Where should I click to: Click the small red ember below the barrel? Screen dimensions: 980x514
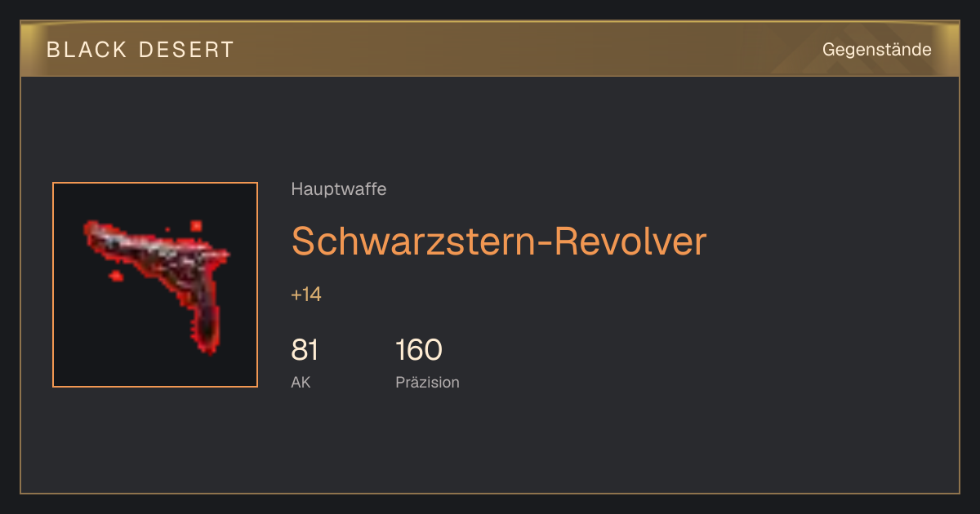tap(116, 277)
